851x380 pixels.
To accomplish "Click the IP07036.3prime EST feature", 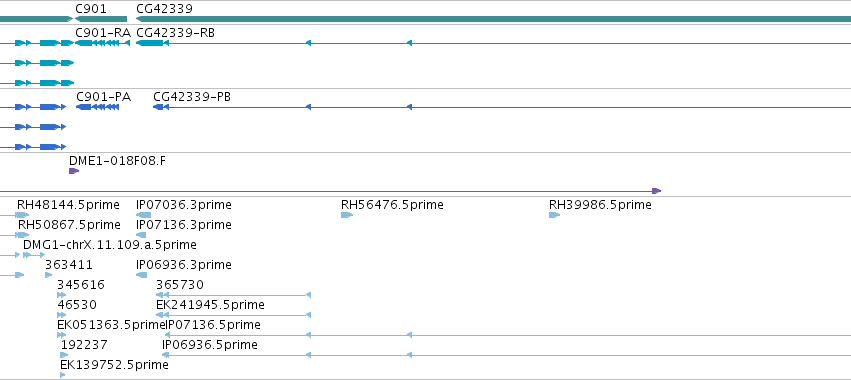I will pyautogui.click(x=143, y=215).
